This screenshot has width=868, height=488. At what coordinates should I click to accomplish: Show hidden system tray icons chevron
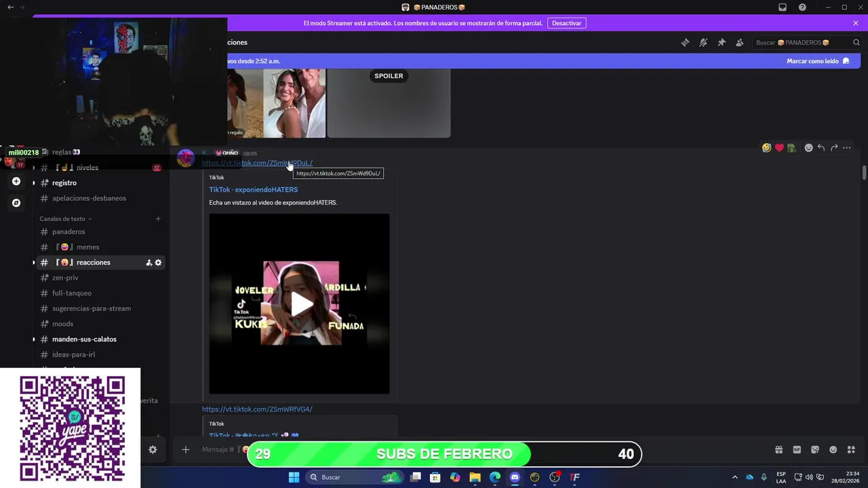coord(734,477)
